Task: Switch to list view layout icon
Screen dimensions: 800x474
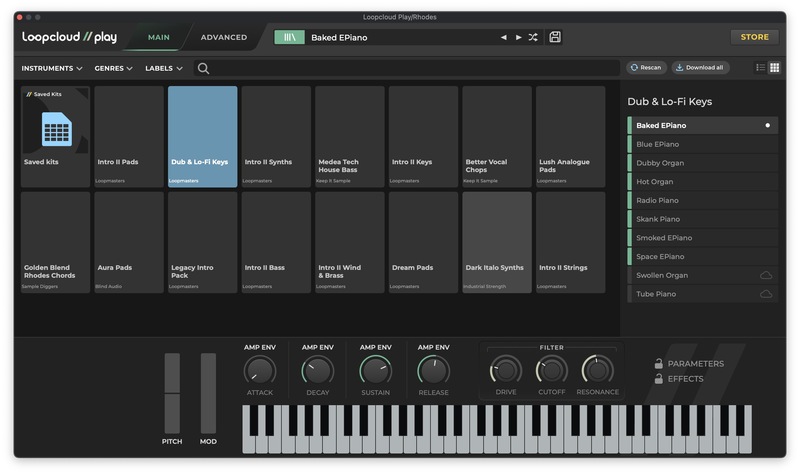Action: pos(760,67)
